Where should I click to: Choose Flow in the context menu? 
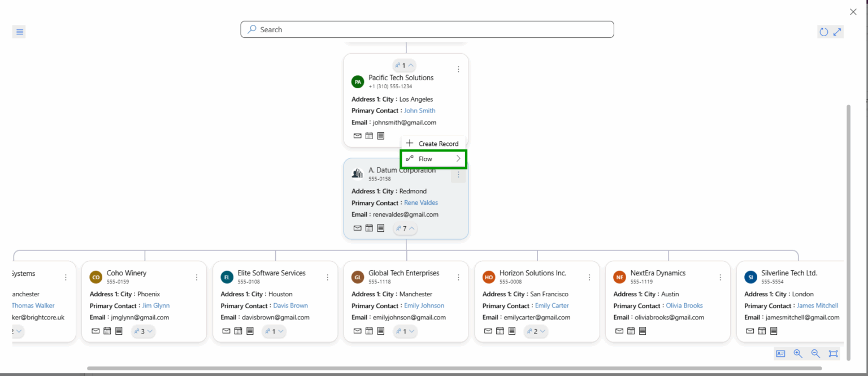(425, 159)
